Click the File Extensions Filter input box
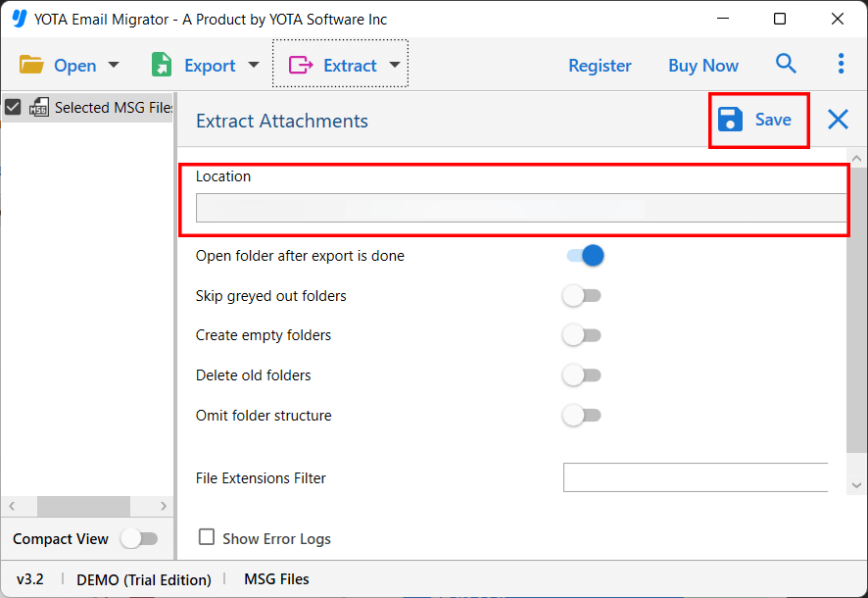This screenshot has height=598, width=868. click(696, 477)
